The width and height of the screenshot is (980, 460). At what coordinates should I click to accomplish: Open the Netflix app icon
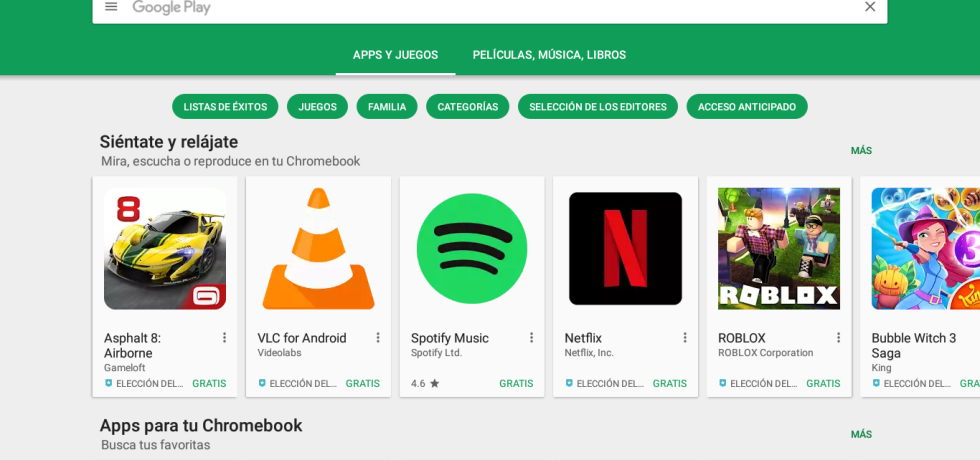coord(625,249)
